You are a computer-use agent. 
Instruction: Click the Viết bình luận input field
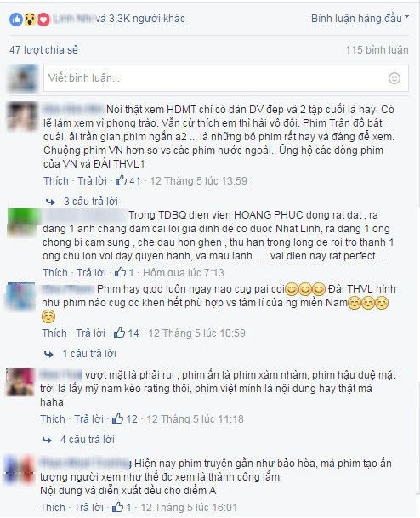pos(226,78)
